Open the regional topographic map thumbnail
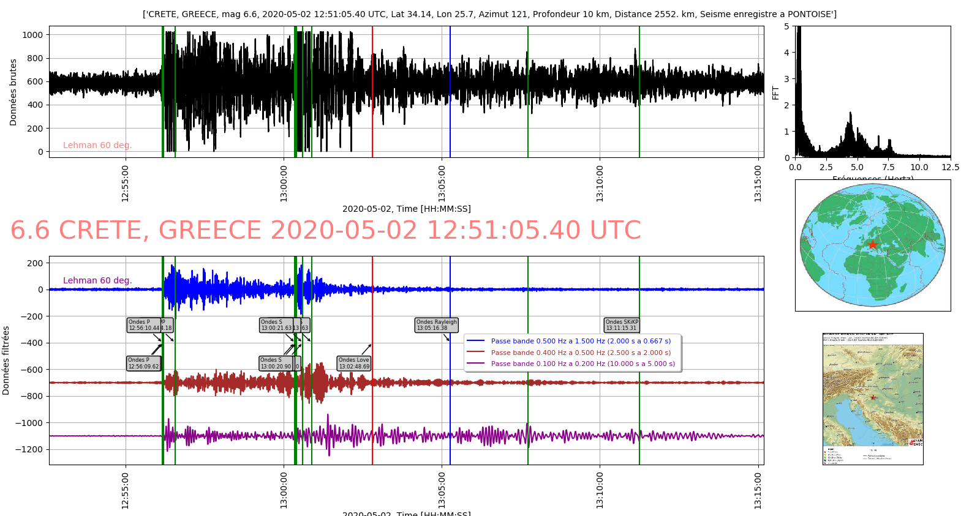The image size is (980, 516). pos(873,398)
